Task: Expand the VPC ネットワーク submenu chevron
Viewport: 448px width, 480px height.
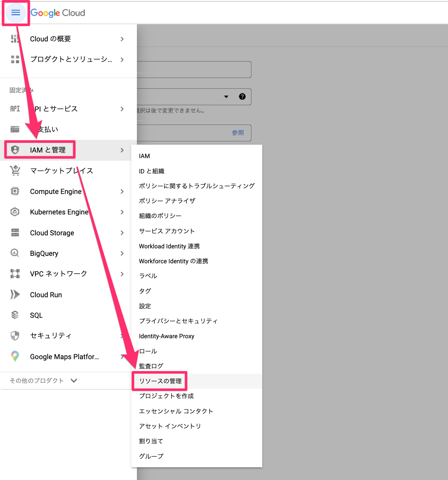Action: tap(122, 273)
